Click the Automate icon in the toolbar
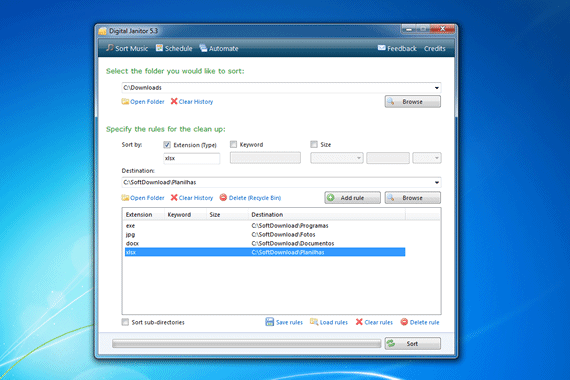The height and width of the screenshot is (380, 570). (x=203, y=48)
